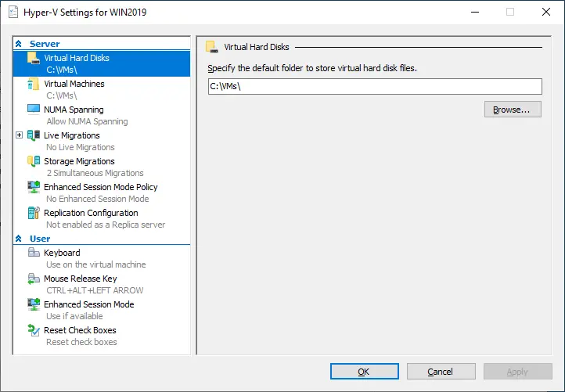Screen dimensions: 565x392
Task: Click the Virtual Hard Disks header icon in right pane
Action: point(212,47)
